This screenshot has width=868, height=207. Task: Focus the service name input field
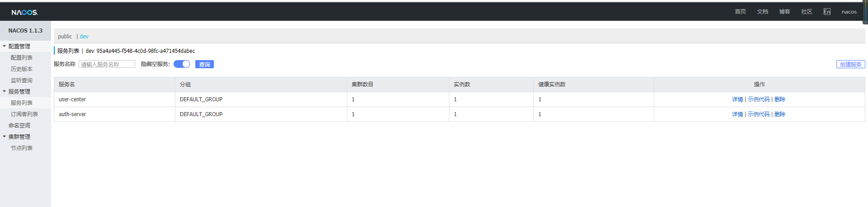(107, 64)
